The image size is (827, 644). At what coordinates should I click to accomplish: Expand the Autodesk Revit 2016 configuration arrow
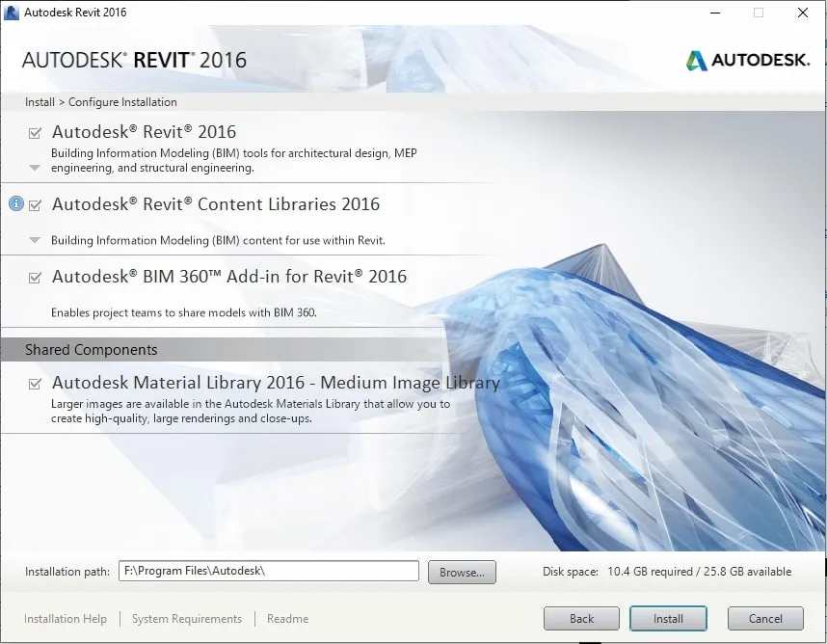point(35,168)
